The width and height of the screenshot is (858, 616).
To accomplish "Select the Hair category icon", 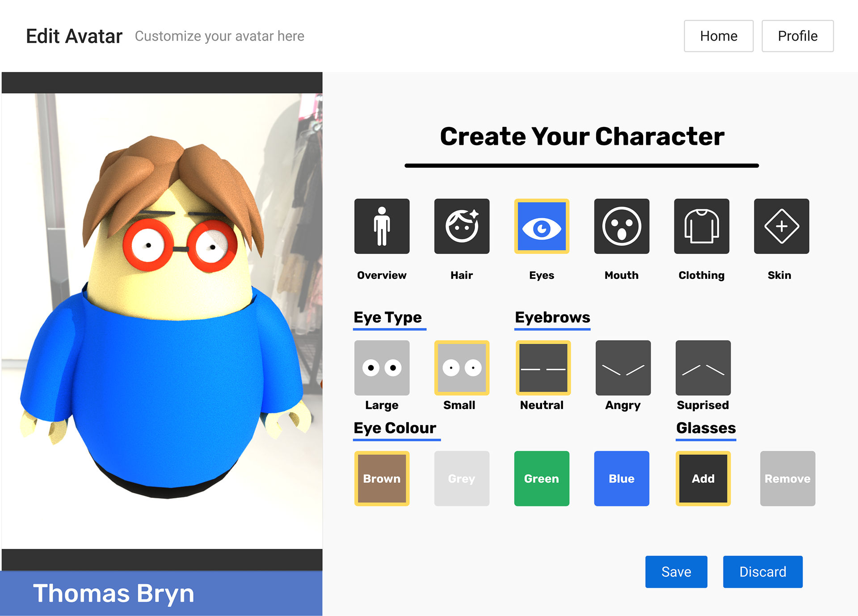I will tap(462, 226).
